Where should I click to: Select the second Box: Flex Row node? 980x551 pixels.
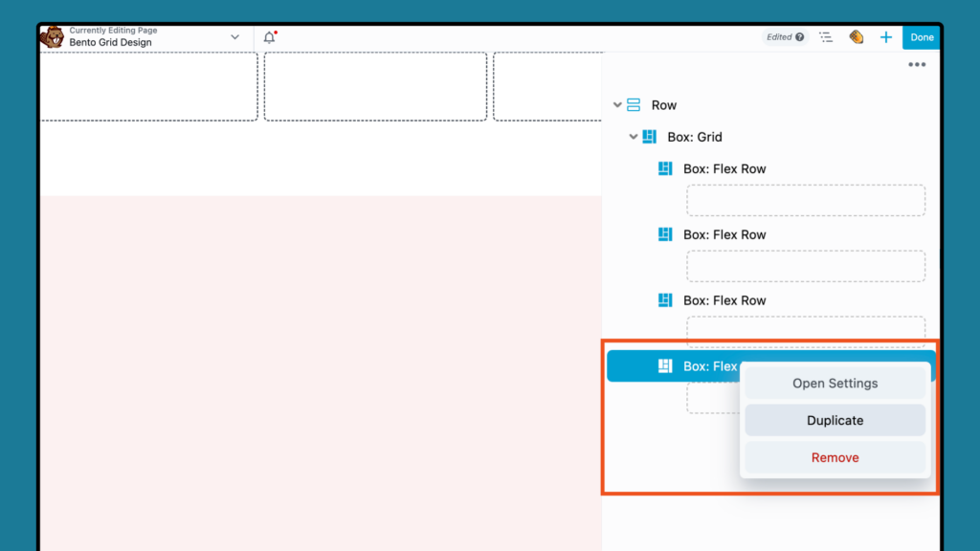724,234
